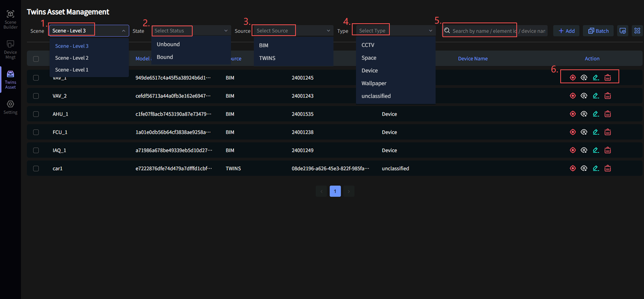Click the red locate icon for VAV_2

(572, 96)
